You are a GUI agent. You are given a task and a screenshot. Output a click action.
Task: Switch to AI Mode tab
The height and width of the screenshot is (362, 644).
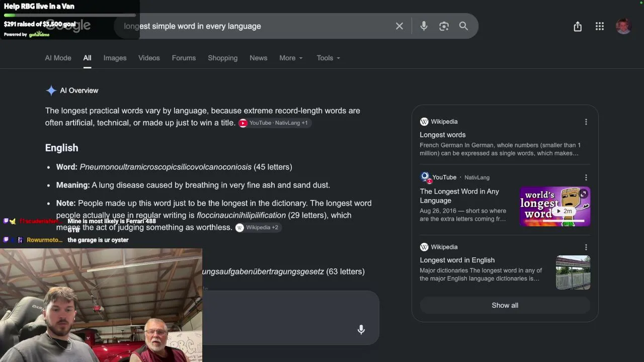click(58, 58)
